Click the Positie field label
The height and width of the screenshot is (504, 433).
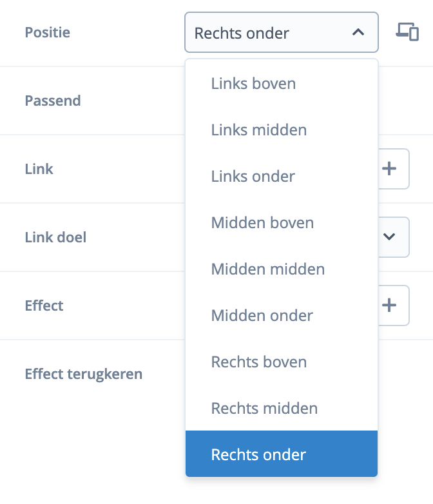click(48, 32)
